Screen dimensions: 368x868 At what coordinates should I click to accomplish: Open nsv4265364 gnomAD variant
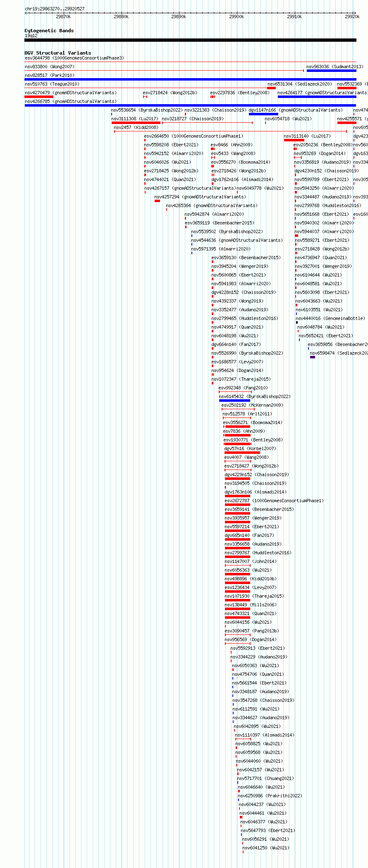point(212,205)
